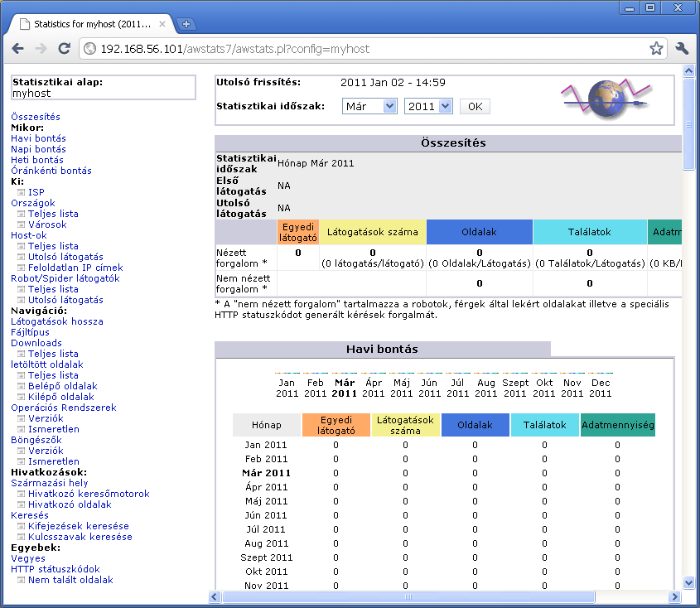Click the horizontal scrollbar right arrow

pos(674,597)
